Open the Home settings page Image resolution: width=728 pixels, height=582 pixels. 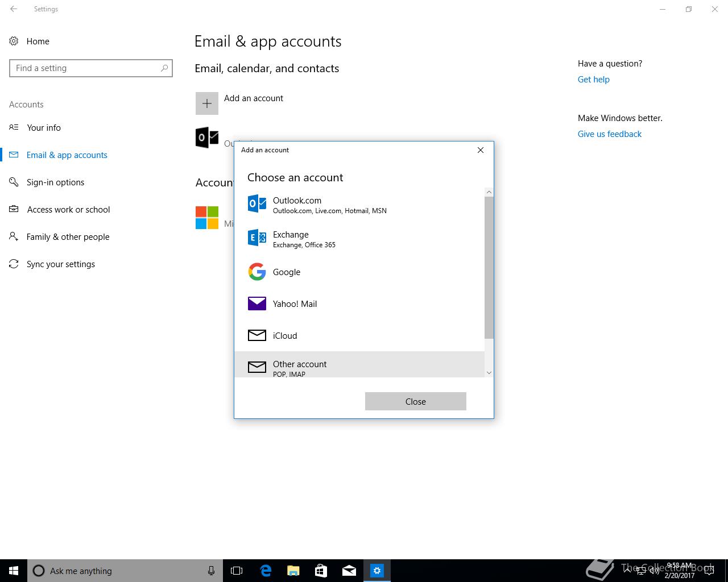coord(38,41)
